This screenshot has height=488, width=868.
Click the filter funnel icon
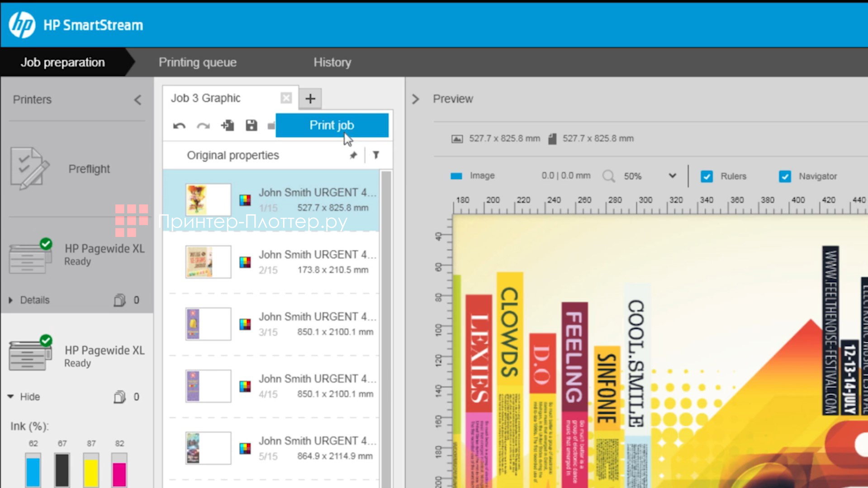[x=376, y=155]
